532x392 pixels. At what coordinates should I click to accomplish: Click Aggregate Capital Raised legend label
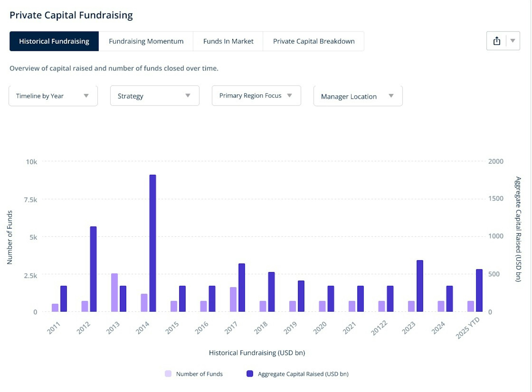pos(303,374)
